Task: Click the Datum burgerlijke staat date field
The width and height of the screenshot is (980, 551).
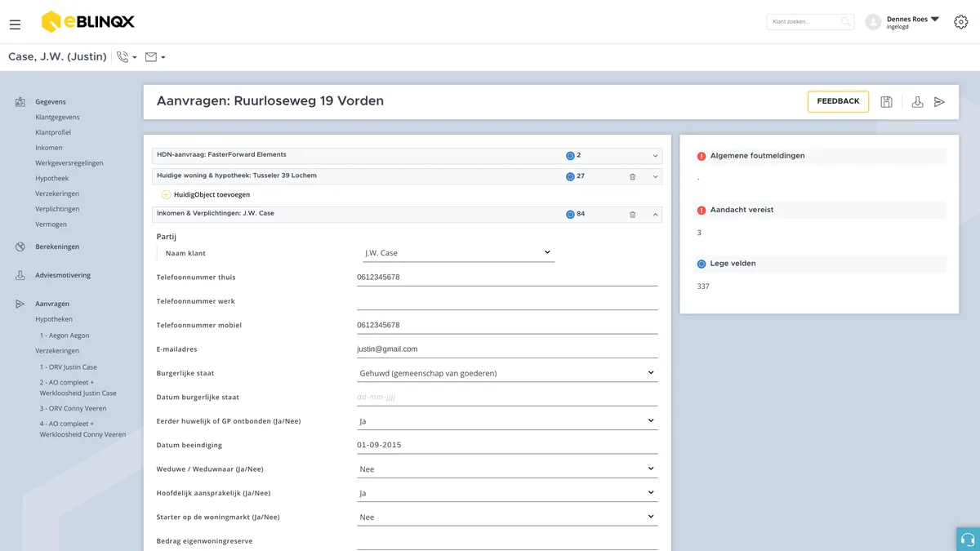Action: click(507, 398)
